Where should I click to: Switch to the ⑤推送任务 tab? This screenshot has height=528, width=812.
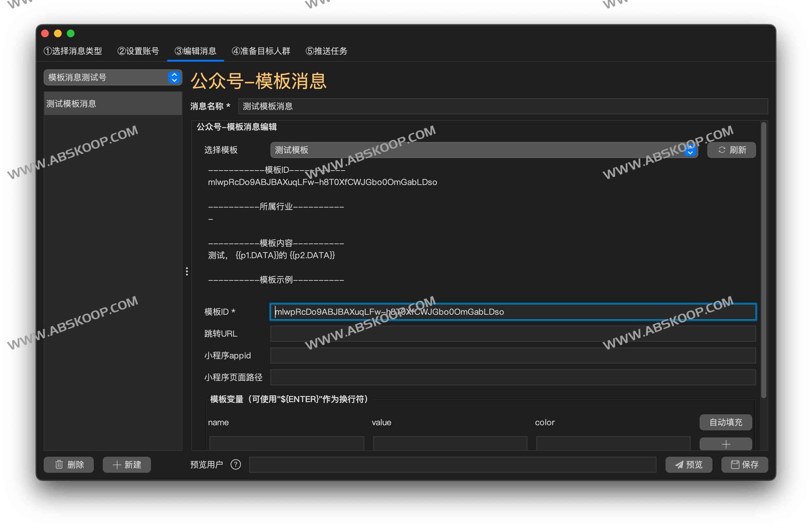(x=327, y=51)
